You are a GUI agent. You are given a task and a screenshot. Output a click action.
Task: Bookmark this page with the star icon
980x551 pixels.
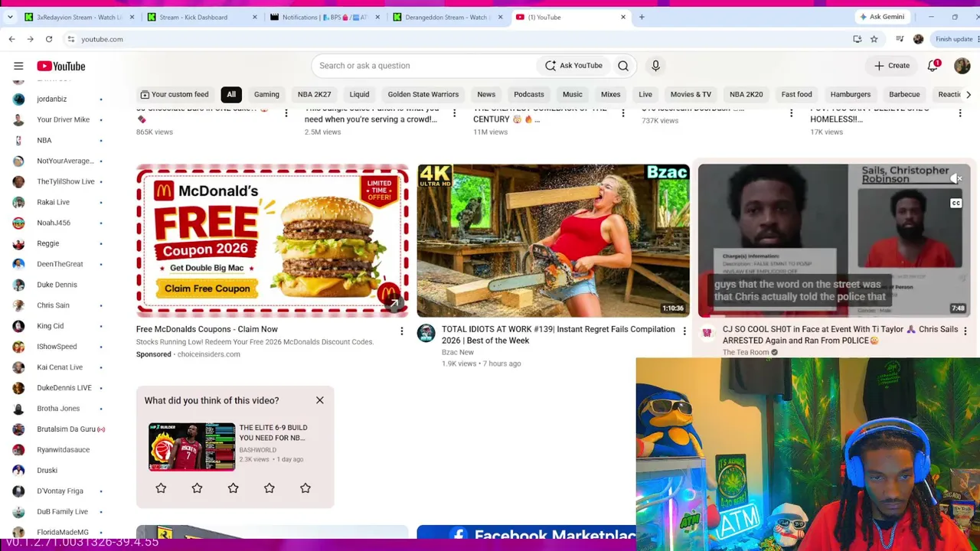pyautogui.click(x=874, y=39)
